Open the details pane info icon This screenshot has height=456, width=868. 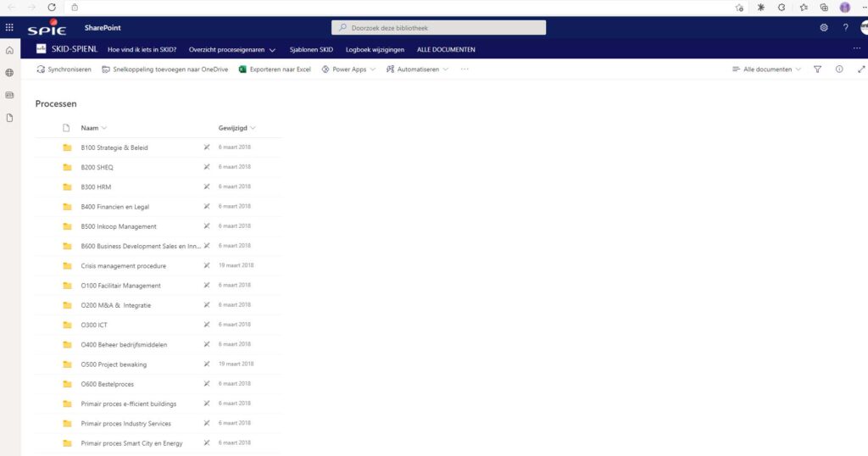tap(839, 70)
